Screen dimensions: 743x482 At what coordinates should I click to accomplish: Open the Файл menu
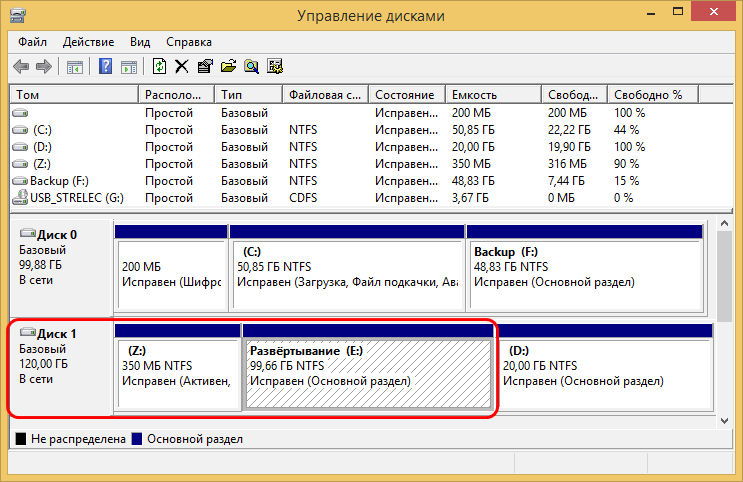[x=32, y=42]
